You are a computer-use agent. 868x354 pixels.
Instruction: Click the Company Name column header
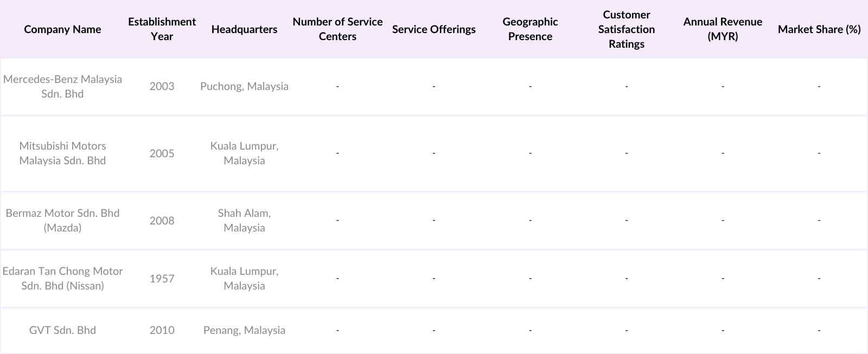tap(62, 29)
